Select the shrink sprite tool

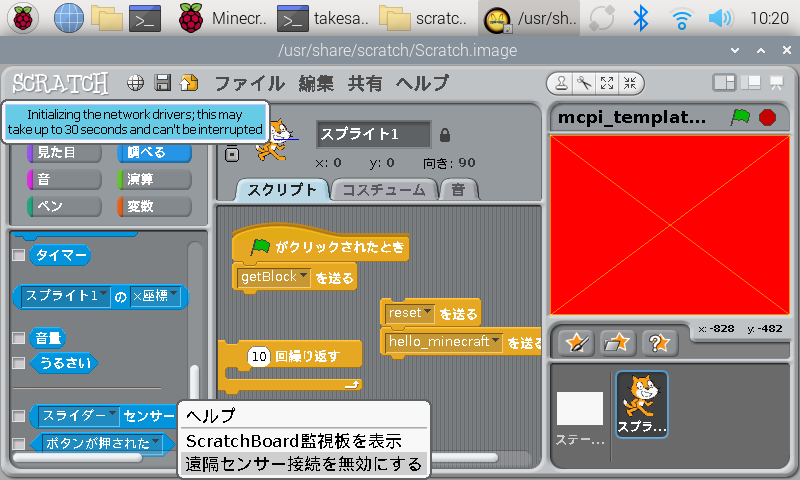(x=630, y=83)
